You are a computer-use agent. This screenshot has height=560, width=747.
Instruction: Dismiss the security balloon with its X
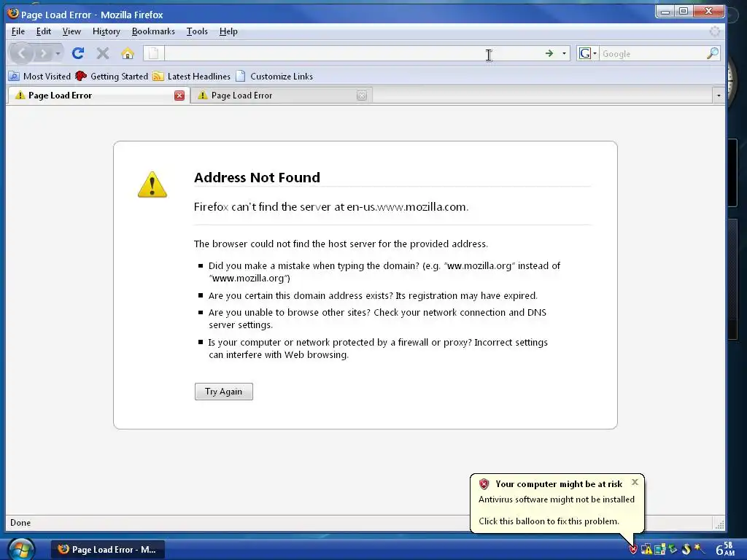[x=635, y=482]
